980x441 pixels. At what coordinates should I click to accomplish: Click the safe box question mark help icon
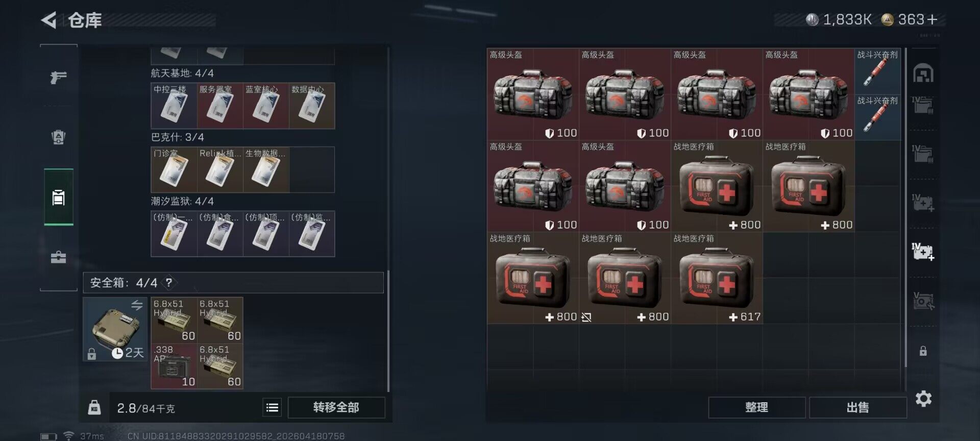tap(169, 282)
